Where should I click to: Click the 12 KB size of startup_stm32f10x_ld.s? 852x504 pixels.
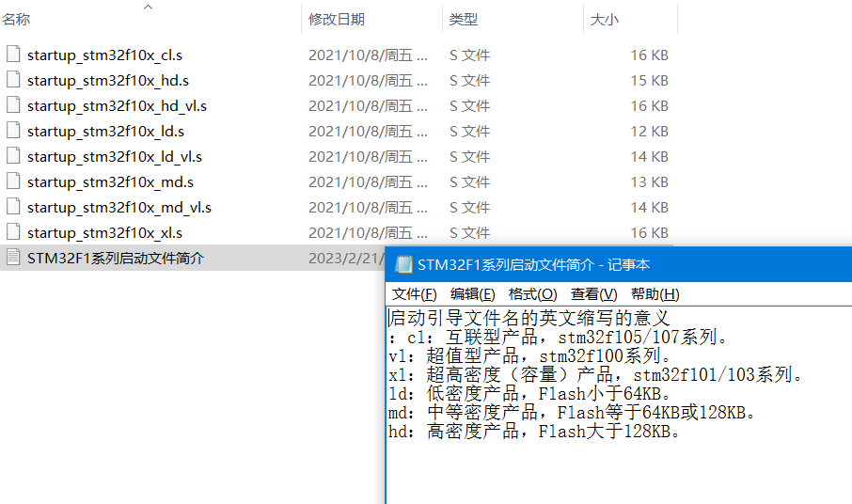click(x=649, y=132)
